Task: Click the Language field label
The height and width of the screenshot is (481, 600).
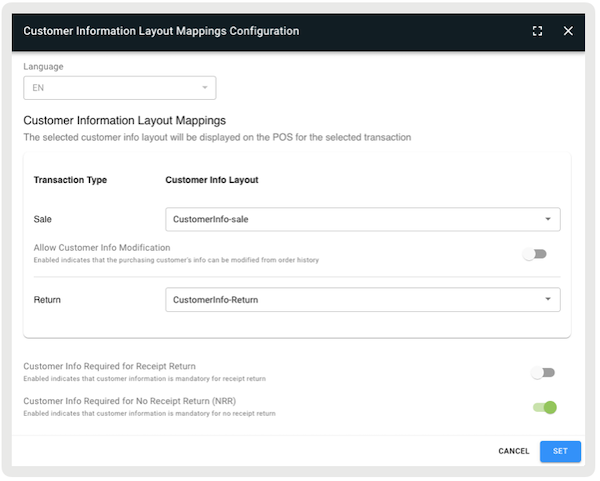Action: [43, 67]
